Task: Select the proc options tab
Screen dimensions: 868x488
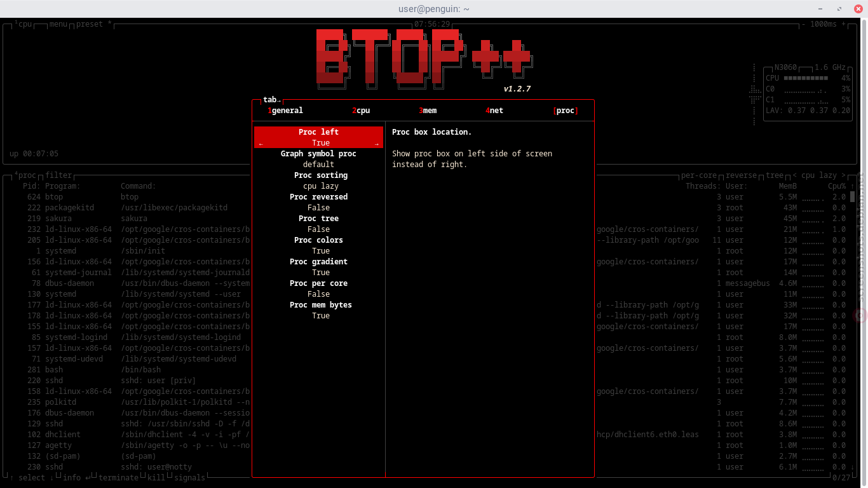Action: tap(566, 111)
